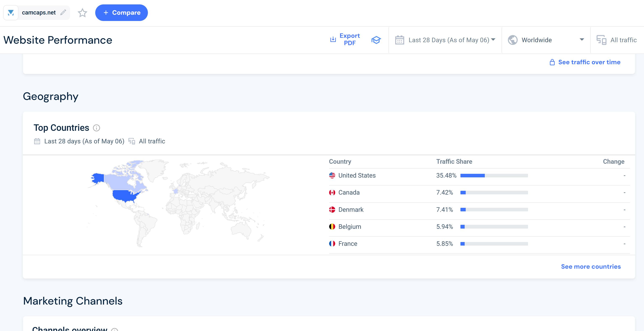
Task: Open See traffic over time link
Action: click(589, 62)
